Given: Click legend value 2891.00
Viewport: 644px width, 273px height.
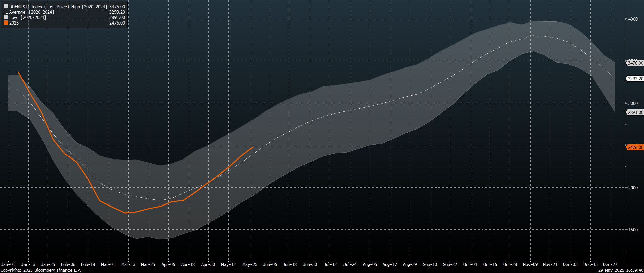Looking at the screenshot, I should 117,17.
